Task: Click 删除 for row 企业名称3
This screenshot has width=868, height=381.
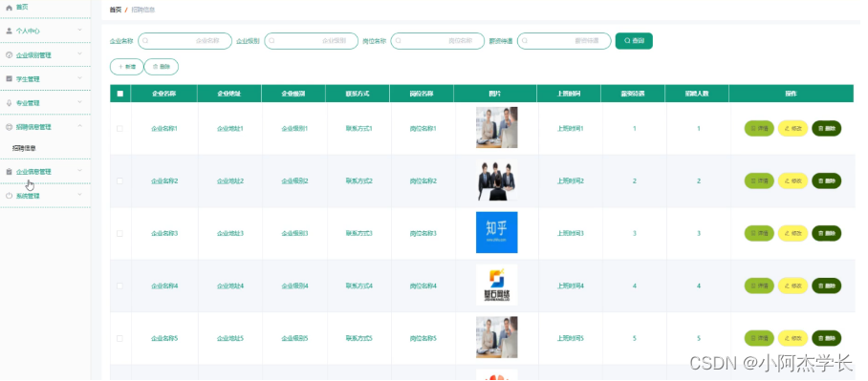Action: [827, 233]
